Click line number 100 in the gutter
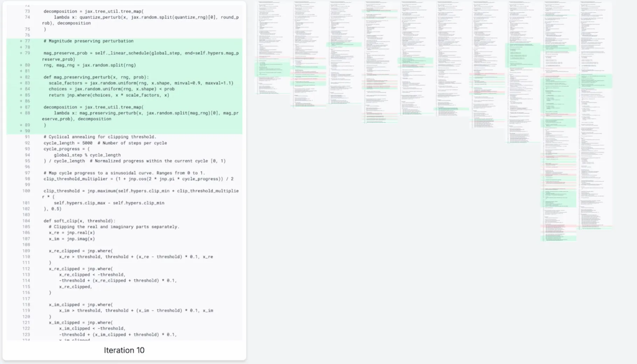The image size is (637, 364). (x=26, y=191)
